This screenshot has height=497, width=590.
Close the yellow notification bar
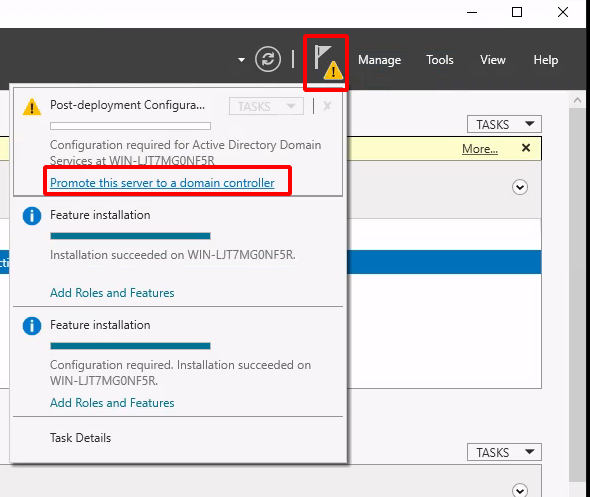coord(526,148)
